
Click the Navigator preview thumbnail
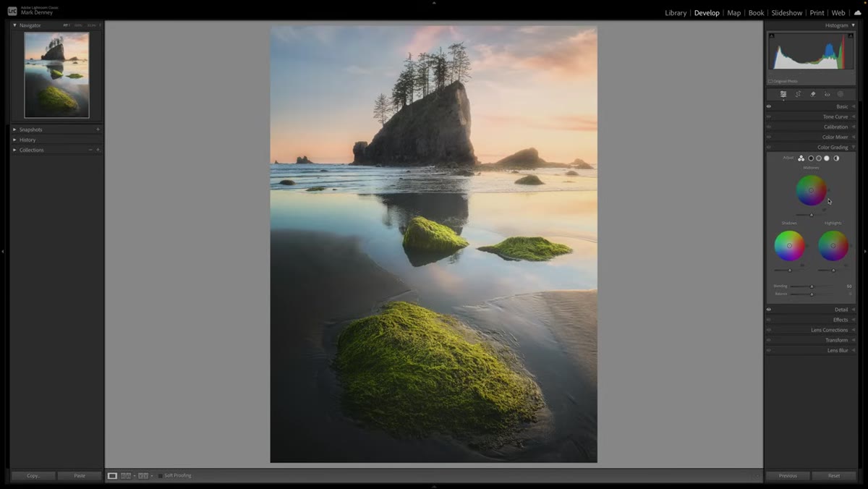tap(56, 75)
